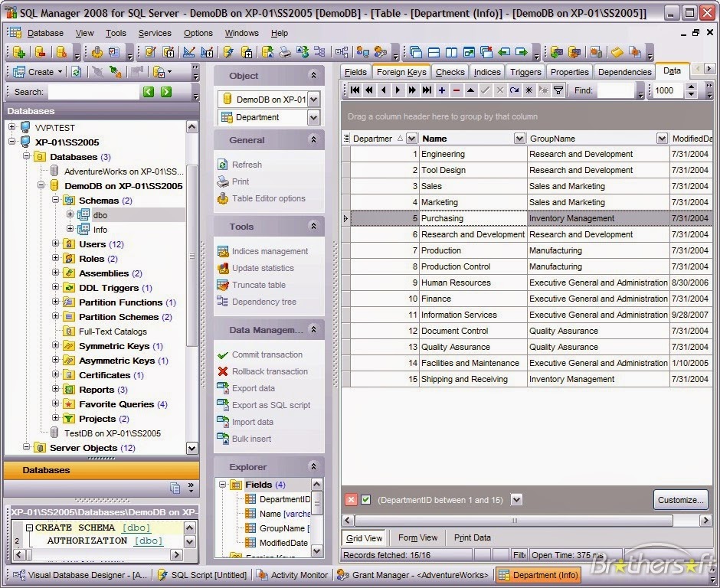This screenshot has width=720, height=588.
Task: Switch to the Form View tab
Action: pos(418,537)
